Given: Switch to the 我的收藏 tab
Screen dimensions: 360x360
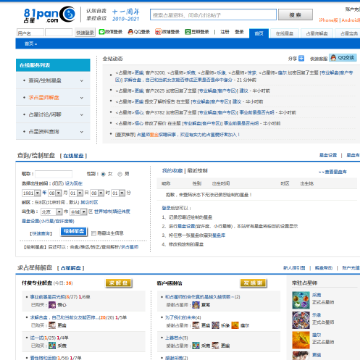Looking at the screenshot, I should (172, 171).
